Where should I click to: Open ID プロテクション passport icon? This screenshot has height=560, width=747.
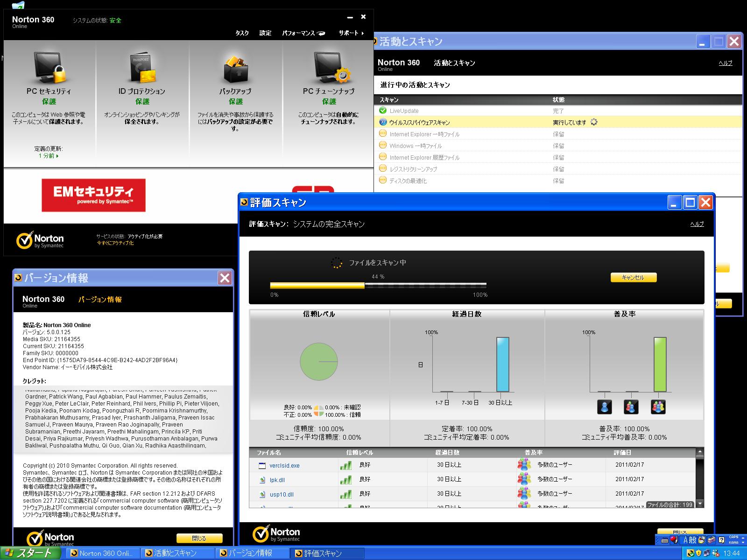tap(142, 68)
